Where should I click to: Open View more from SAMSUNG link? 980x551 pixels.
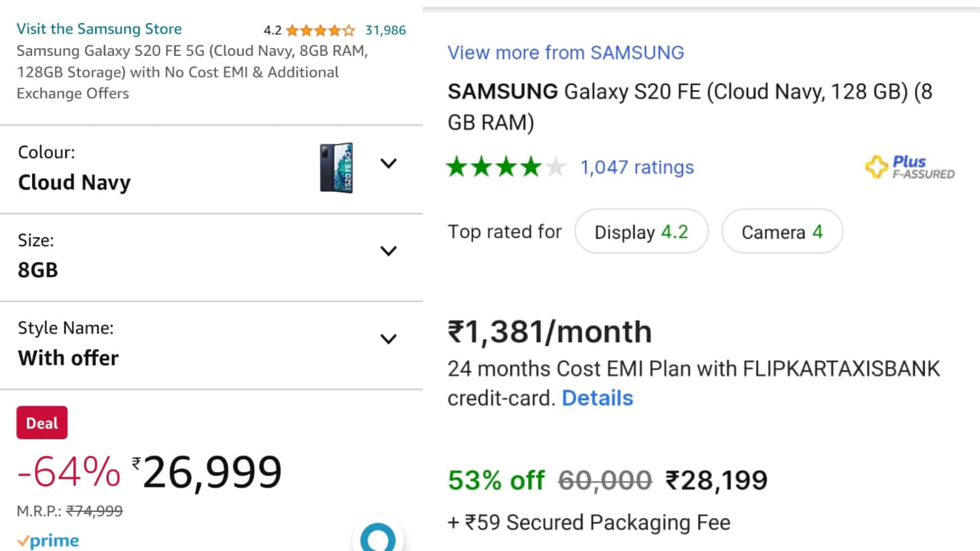coord(566,53)
